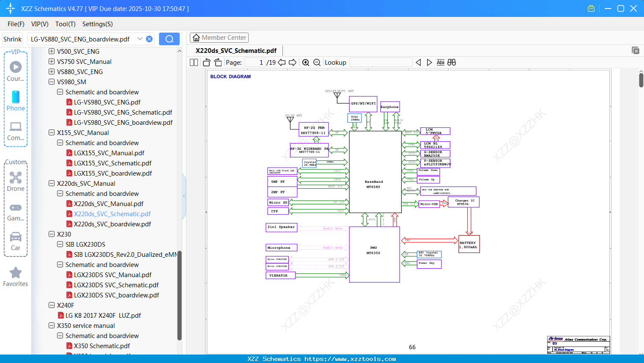The image size is (644, 363).
Task: Click the Course play icon
Action: pyautogui.click(x=16, y=66)
